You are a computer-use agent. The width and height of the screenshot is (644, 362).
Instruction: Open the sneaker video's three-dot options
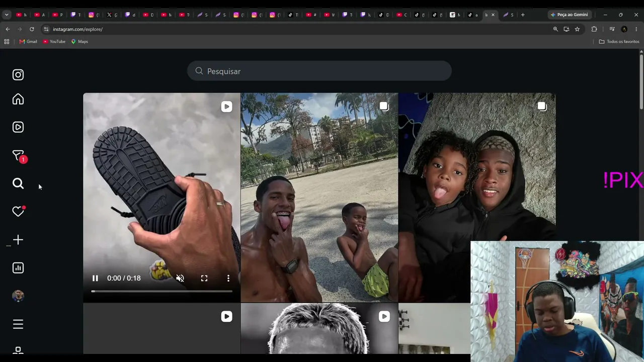[x=228, y=278]
